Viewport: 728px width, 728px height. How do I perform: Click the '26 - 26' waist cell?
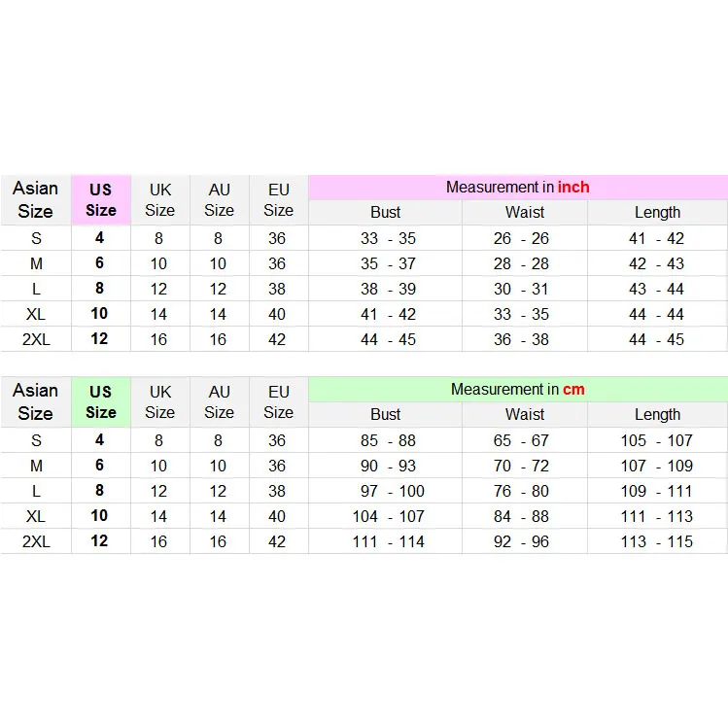click(x=521, y=238)
